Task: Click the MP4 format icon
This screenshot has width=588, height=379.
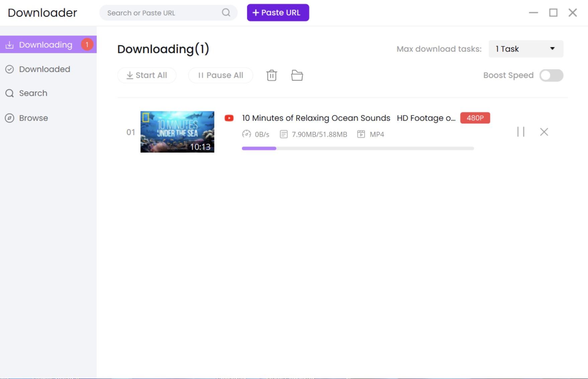Action: (x=361, y=134)
